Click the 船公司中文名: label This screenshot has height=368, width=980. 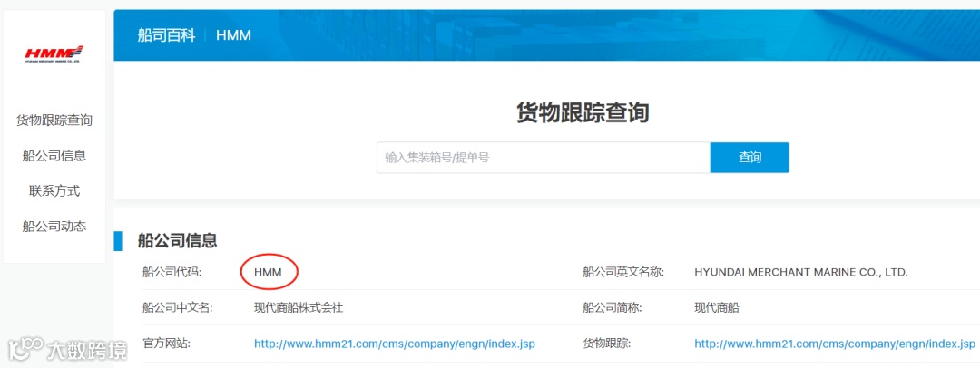178,308
